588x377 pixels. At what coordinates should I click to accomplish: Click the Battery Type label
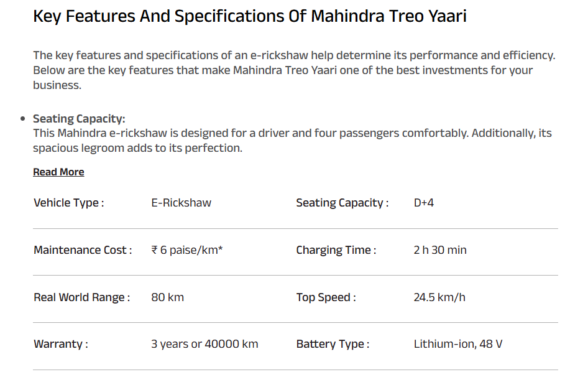tap(333, 344)
